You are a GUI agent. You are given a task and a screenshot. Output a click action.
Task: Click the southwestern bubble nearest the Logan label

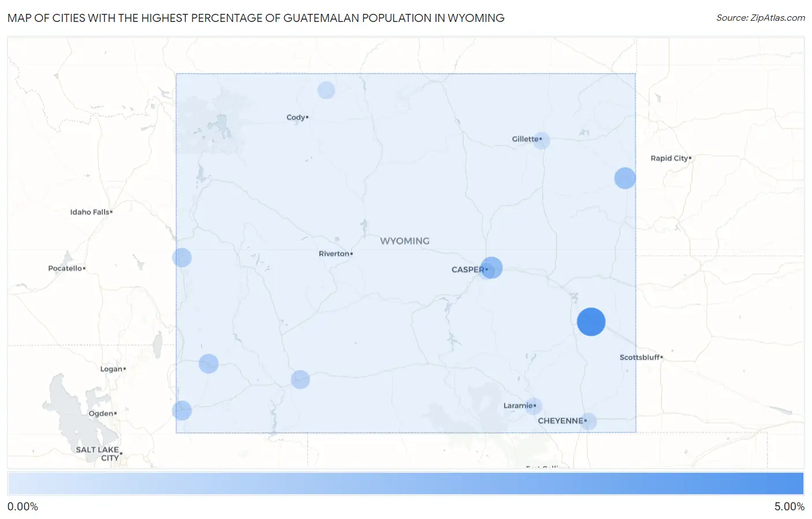[x=208, y=364]
